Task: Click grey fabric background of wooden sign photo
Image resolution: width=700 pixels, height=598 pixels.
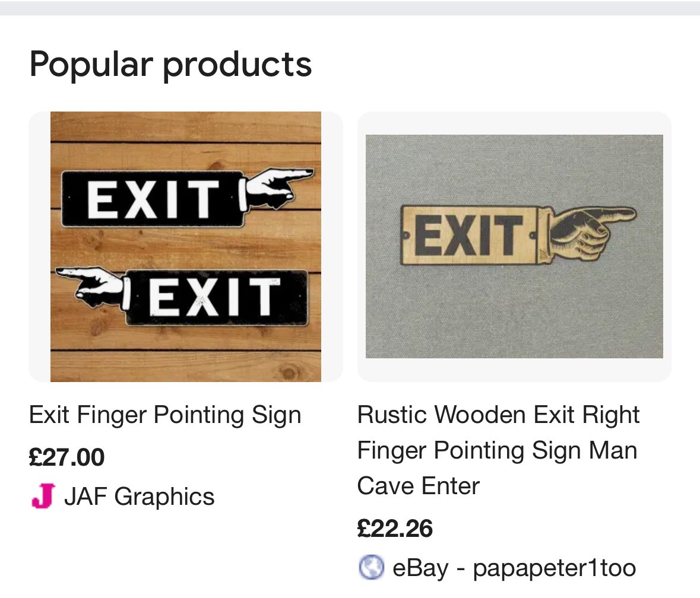Action: [x=514, y=312]
